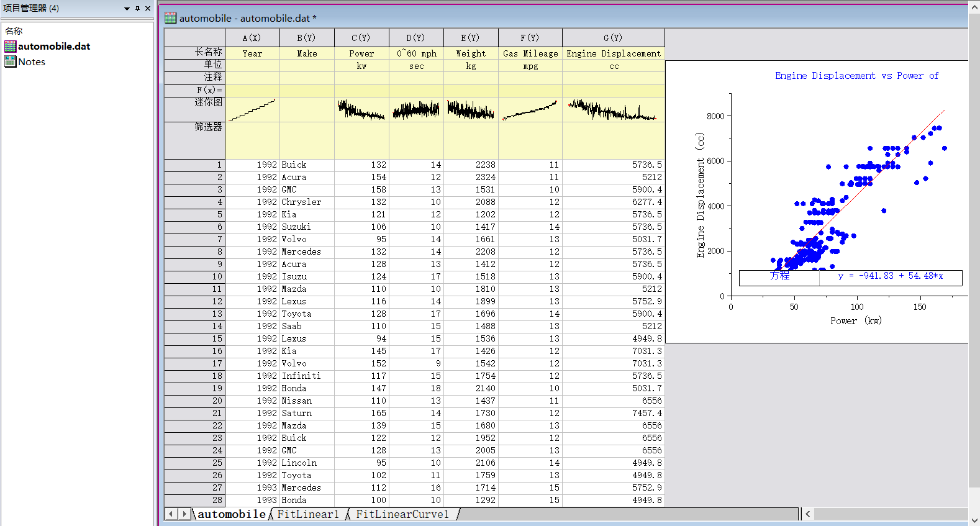Click the Weight sparkline thumbnail

[471, 109]
